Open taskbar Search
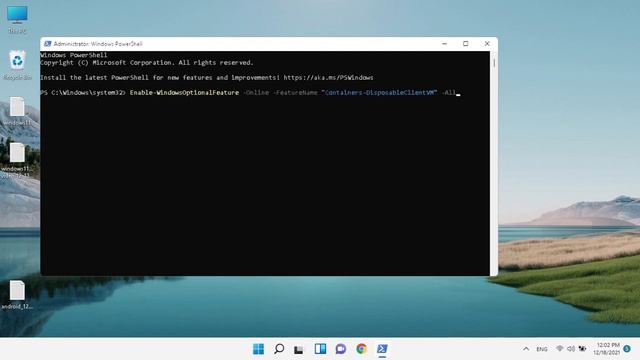Viewport: 640px width, 360px height. (279, 349)
